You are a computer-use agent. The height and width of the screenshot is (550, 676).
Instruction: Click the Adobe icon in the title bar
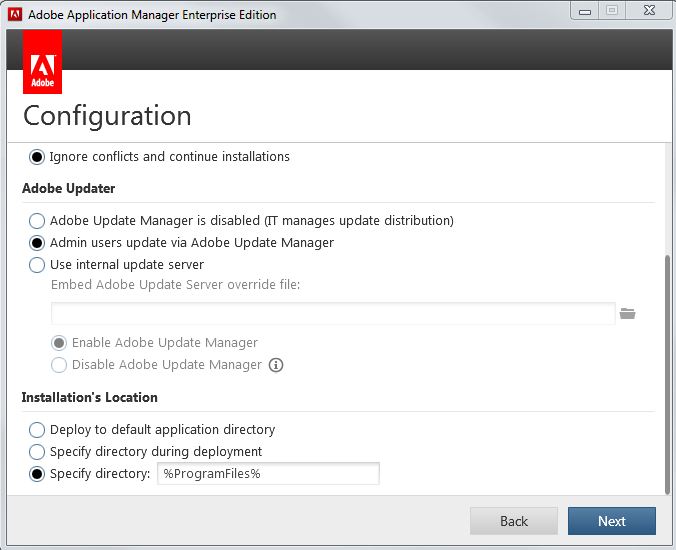pos(15,15)
